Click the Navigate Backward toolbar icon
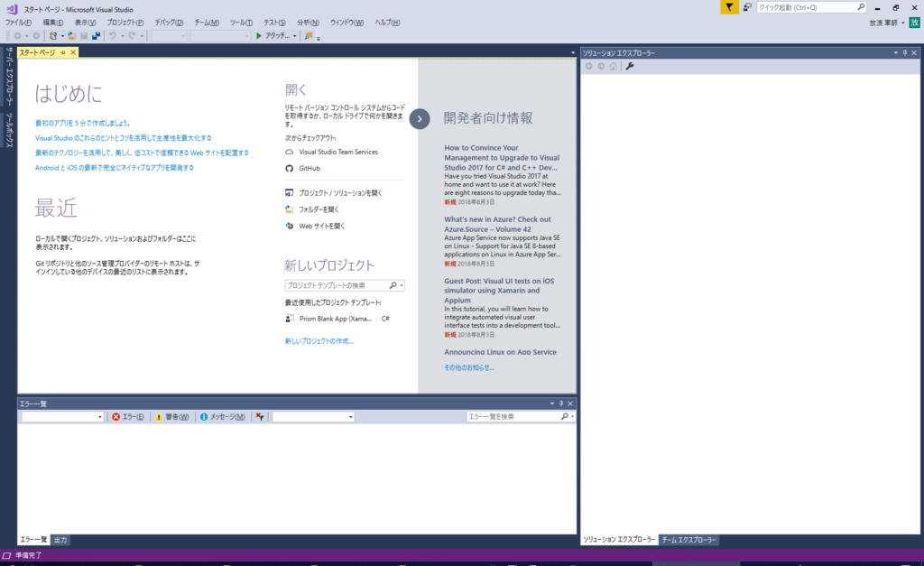Image resolution: width=924 pixels, height=566 pixels. coord(18,36)
